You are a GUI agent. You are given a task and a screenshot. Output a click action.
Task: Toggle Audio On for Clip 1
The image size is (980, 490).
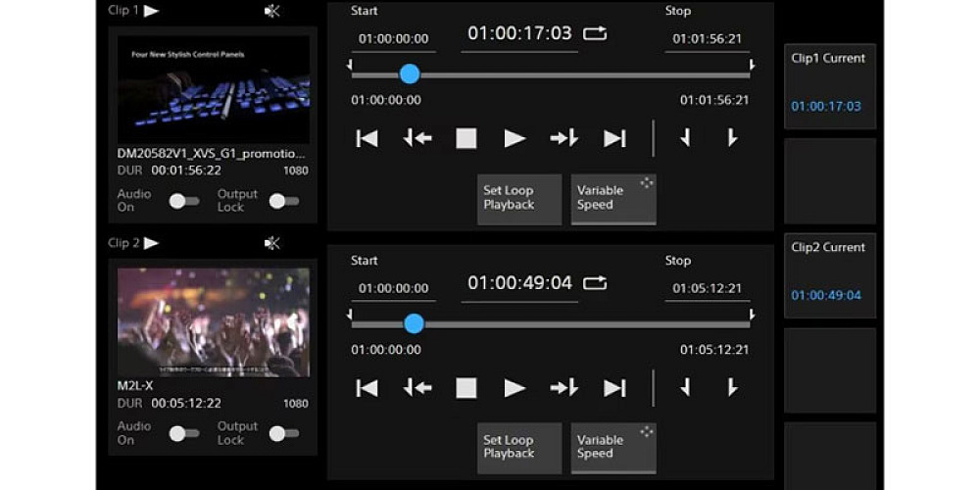184,201
